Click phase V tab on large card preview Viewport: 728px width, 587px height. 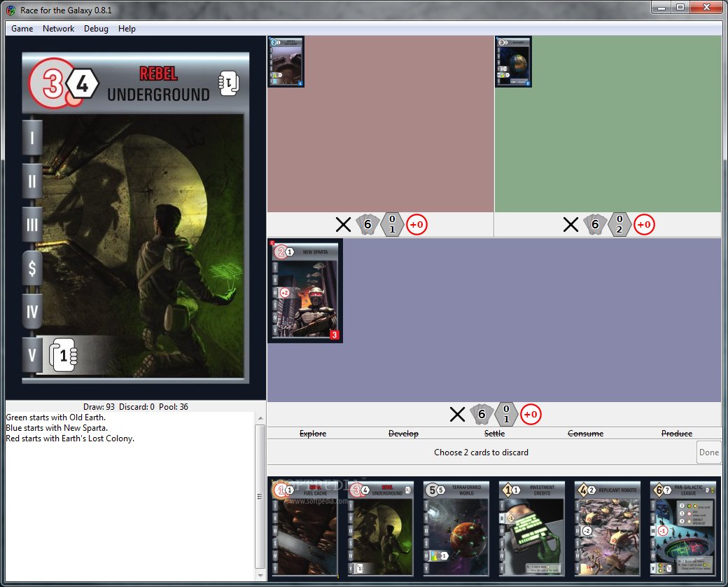pos(32,355)
